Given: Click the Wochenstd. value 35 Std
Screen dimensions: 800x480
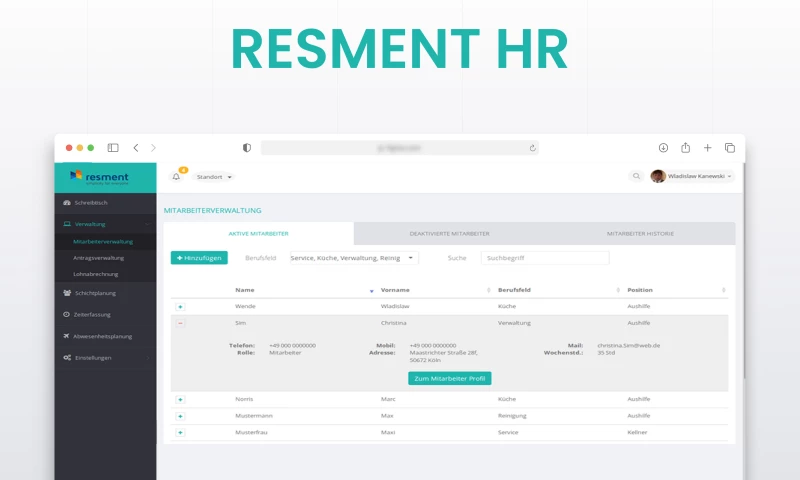Looking at the screenshot, I should [606, 352].
